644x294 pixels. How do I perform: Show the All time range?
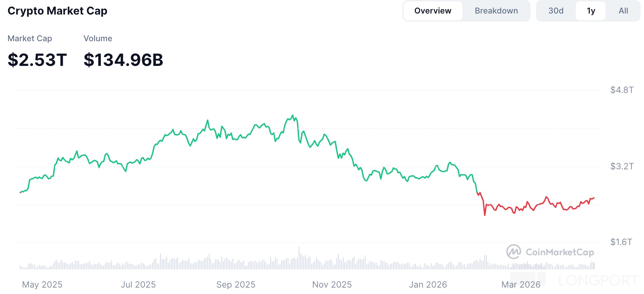[x=623, y=11]
